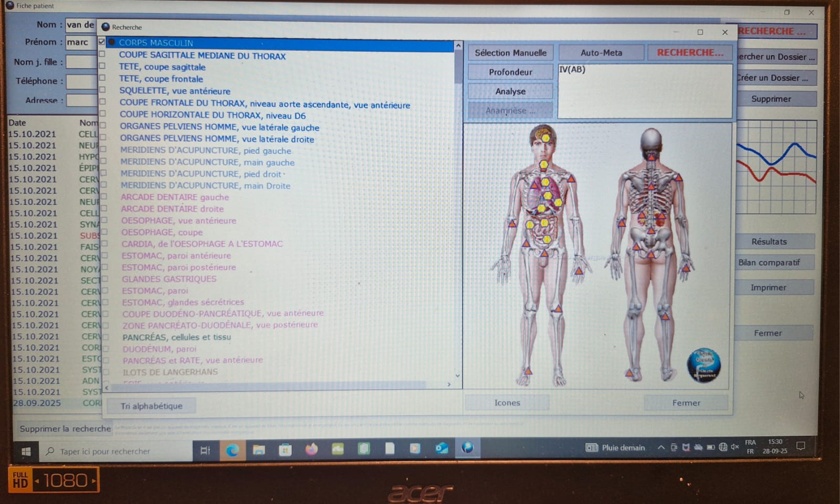Click Imprimer in the Fiche patient window
Image resolution: width=840 pixels, height=504 pixels.
click(774, 287)
